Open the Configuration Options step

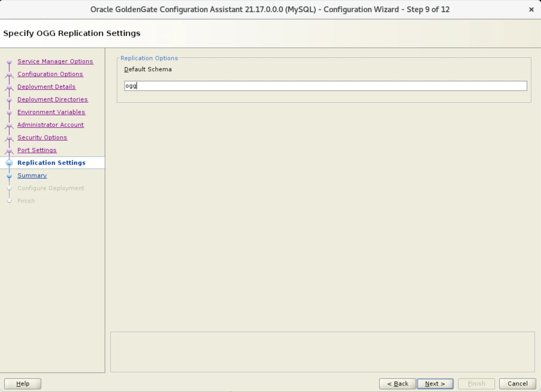50,74
